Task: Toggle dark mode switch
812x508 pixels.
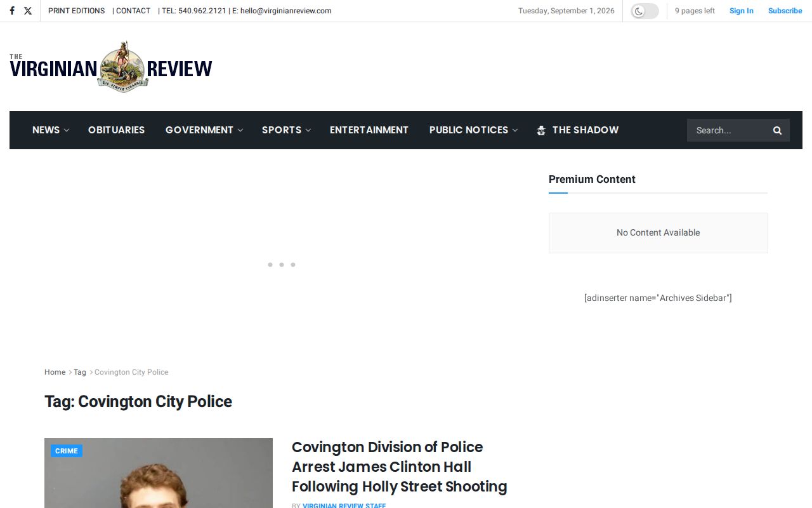Action: click(645, 11)
